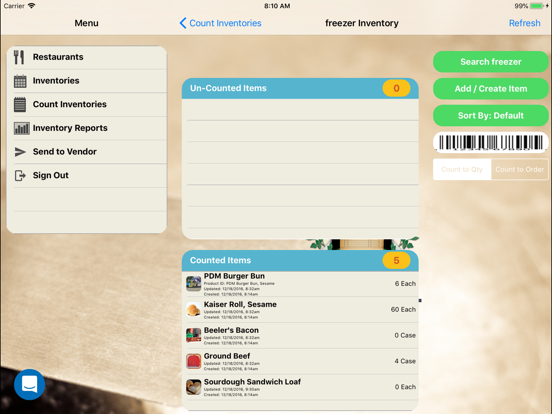Select the Sourdough Sandwich Loaf item name

point(252,382)
